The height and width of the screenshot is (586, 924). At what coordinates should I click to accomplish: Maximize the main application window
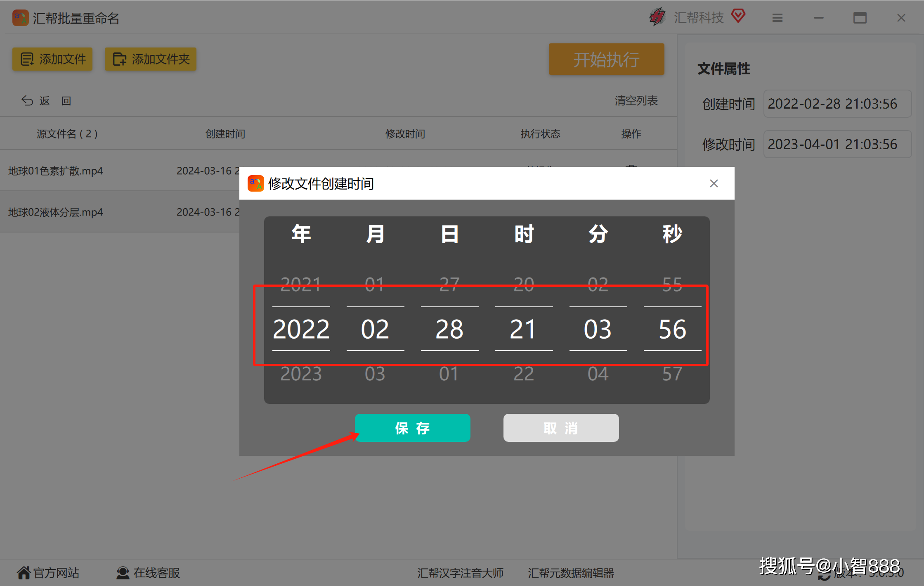[860, 18]
